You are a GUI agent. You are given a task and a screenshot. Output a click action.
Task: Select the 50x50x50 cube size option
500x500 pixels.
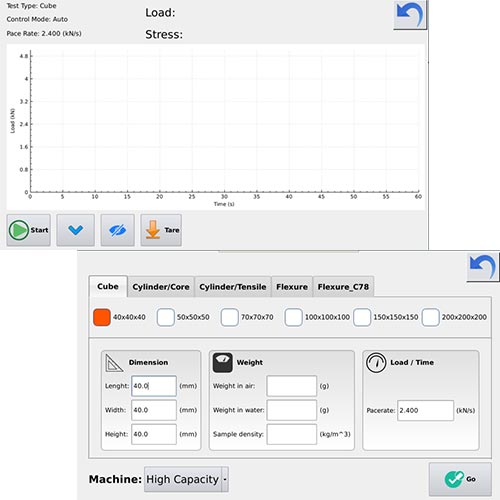166,317
